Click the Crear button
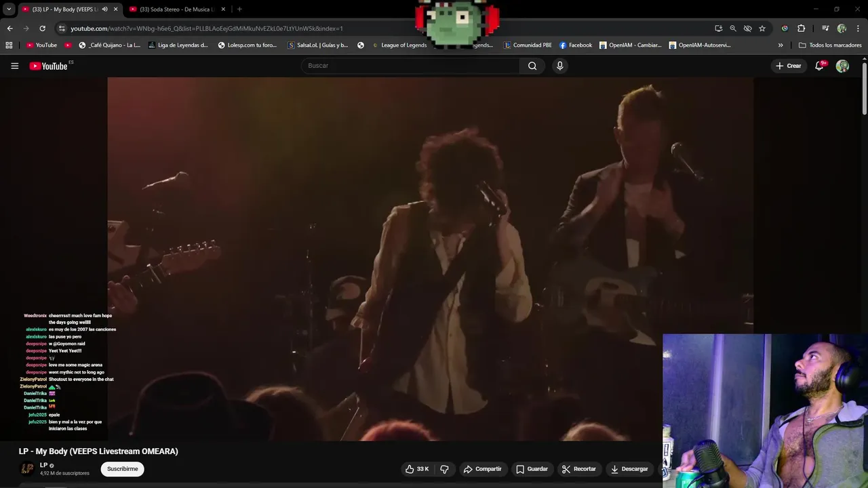Image resolution: width=868 pixels, height=488 pixels. tap(789, 66)
